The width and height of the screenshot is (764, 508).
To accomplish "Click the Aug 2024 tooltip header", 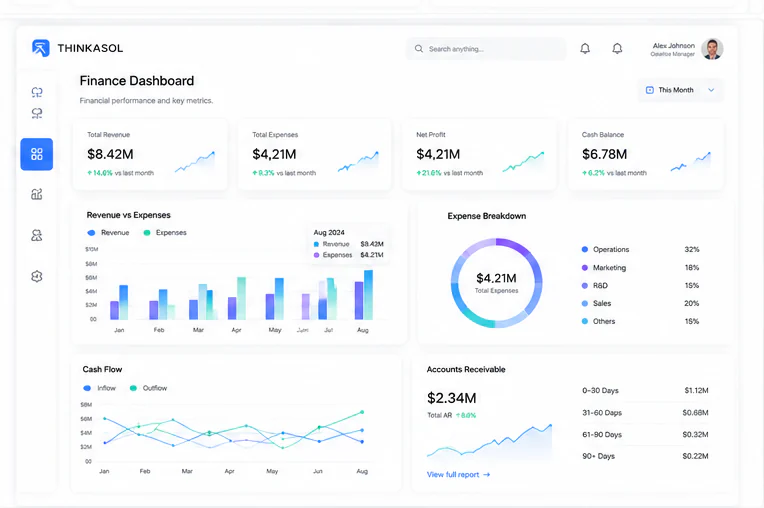I will coord(329,232).
